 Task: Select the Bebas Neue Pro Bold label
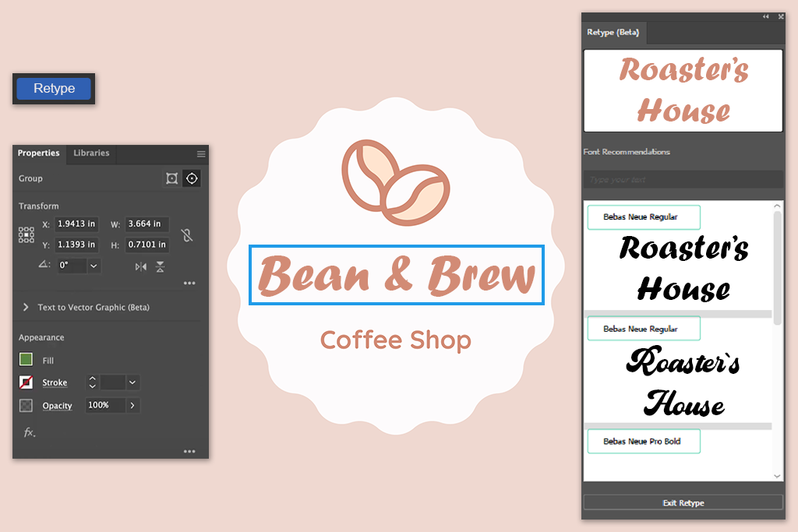pos(644,442)
